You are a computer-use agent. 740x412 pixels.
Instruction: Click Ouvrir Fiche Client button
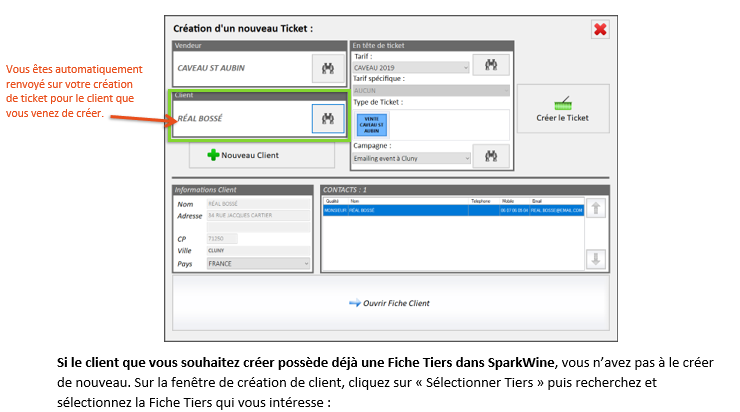(x=389, y=302)
